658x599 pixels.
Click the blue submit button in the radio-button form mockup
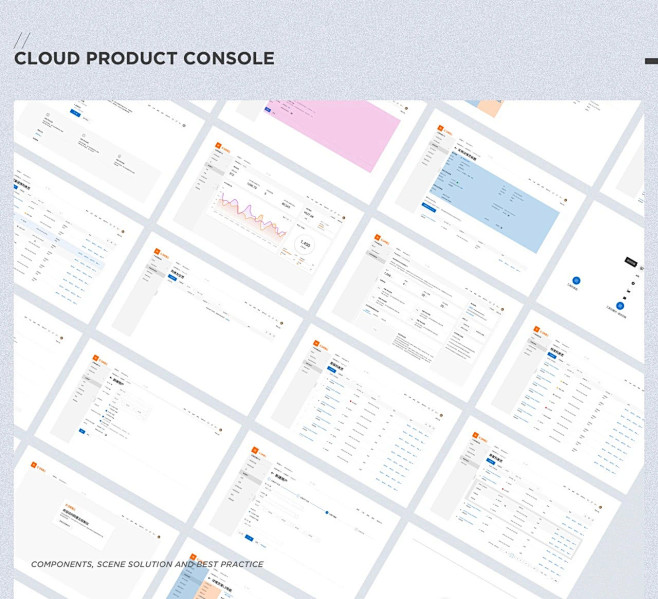82,431
